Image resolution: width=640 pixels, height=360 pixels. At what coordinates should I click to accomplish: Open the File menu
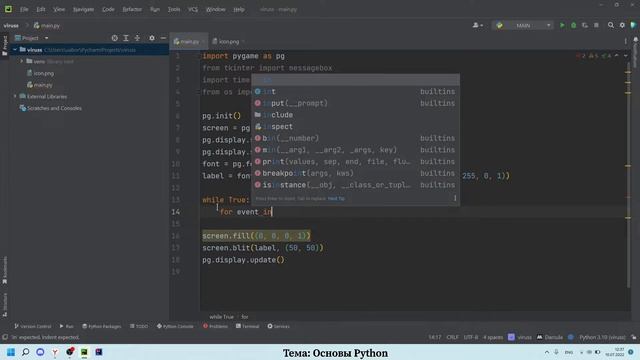pyautogui.click(x=24, y=9)
